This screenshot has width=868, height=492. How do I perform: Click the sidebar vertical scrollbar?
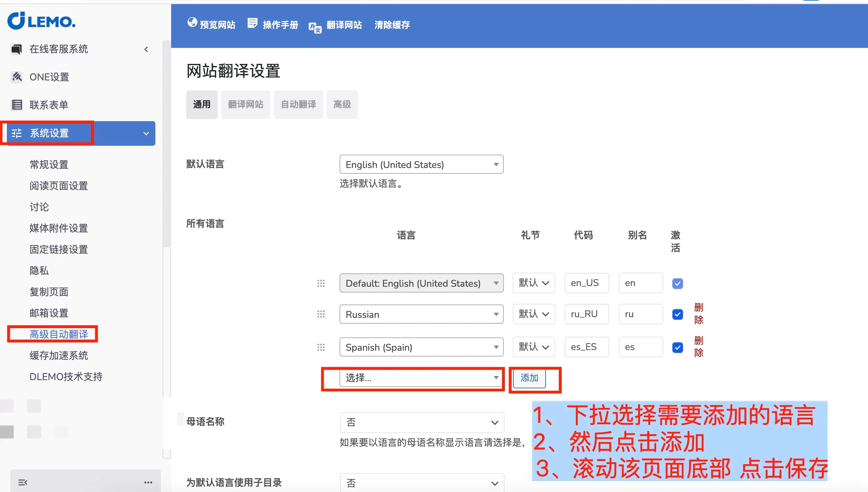pyautogui.click(x=166, y=144)
